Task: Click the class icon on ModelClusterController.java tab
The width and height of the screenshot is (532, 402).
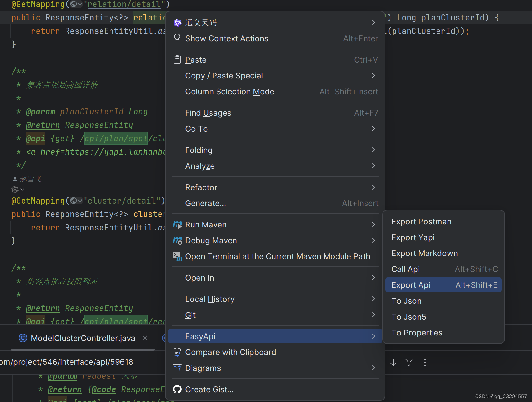Action: pyautogui.click(x=23, y=338)
